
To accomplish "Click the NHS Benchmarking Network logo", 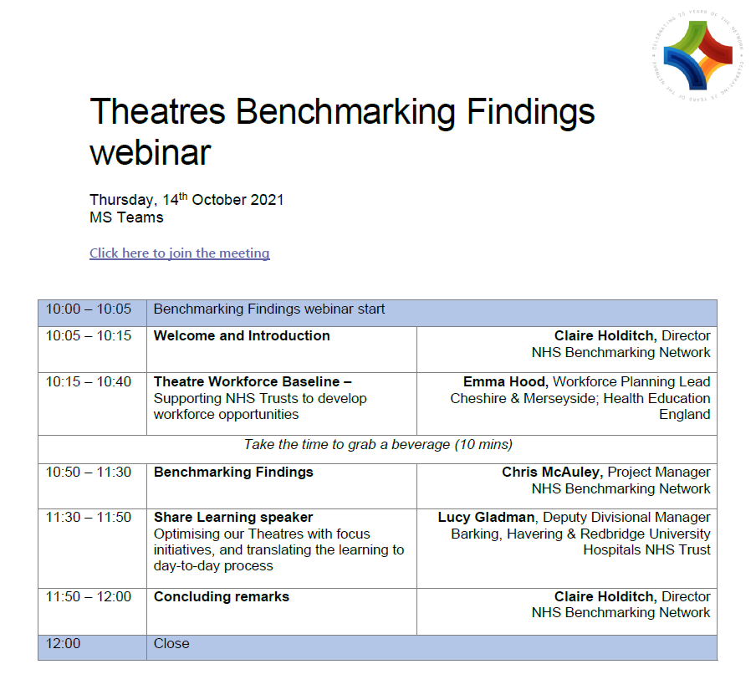I will click(x=698, y=55).
